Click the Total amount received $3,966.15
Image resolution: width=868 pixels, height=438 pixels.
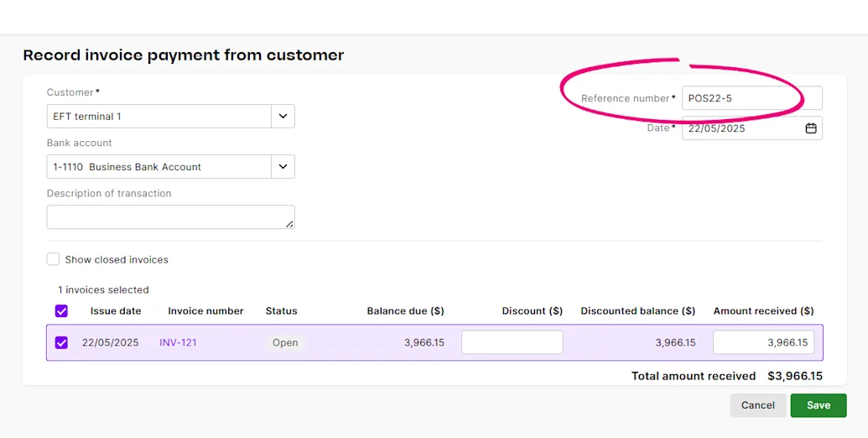[727, 376]
